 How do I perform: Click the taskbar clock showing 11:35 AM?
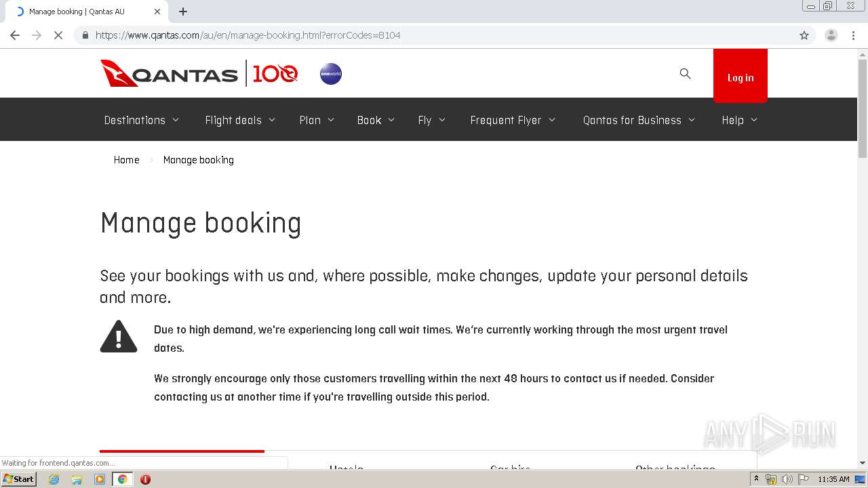833,479
